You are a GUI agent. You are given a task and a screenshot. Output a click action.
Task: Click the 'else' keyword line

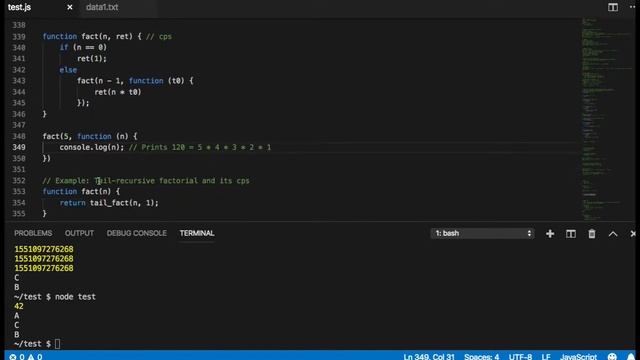[68, 70]
